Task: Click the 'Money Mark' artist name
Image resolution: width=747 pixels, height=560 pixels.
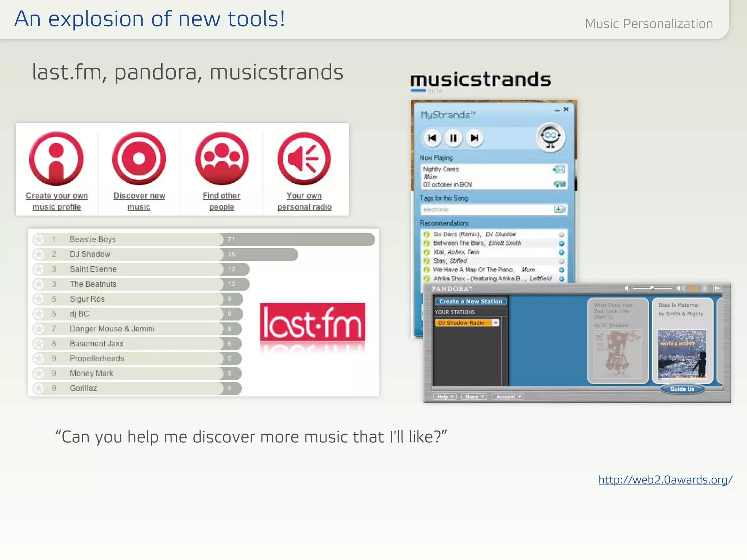Action: (x=92, y=373)
